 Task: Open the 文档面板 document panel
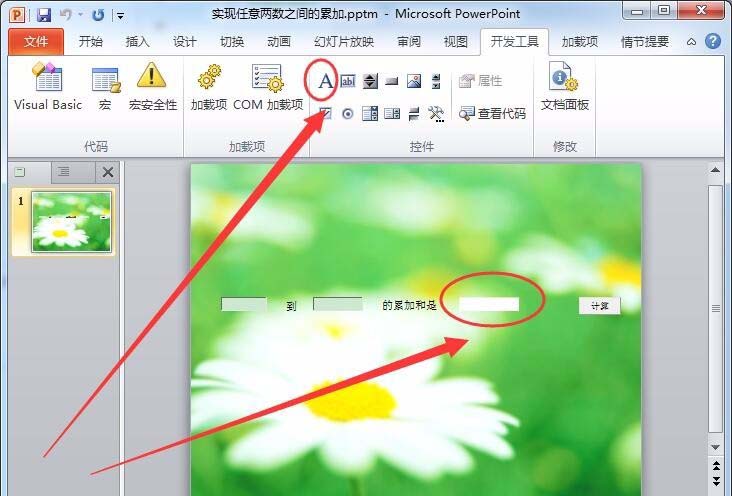[x=564, y=87]
